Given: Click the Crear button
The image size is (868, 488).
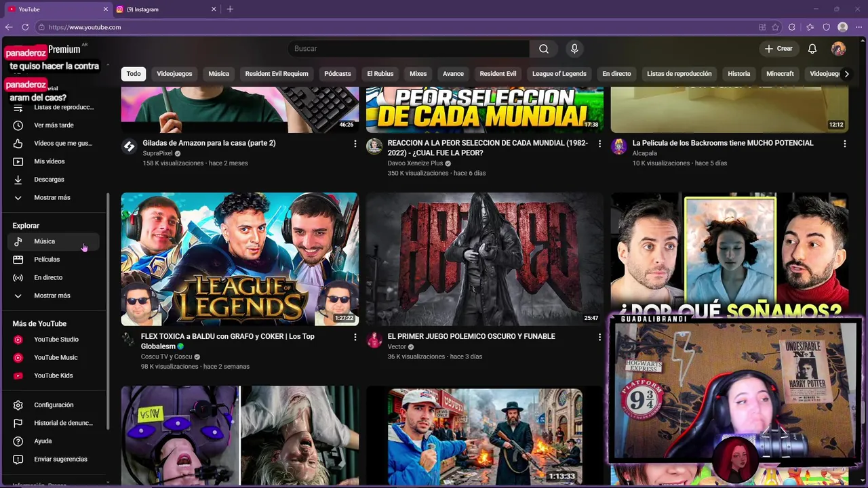Looking at the screenshot, I should 778,49.
